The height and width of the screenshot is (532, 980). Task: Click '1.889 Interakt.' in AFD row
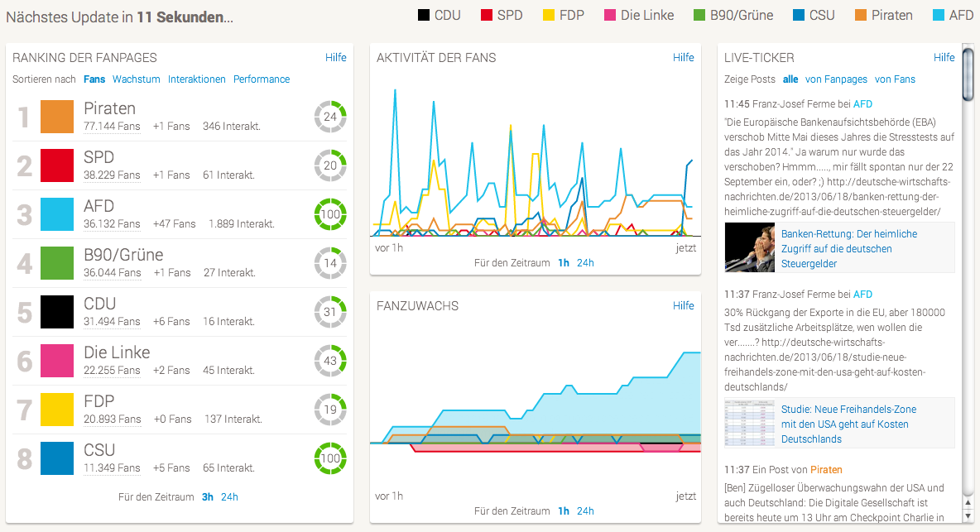pos(241,223)
